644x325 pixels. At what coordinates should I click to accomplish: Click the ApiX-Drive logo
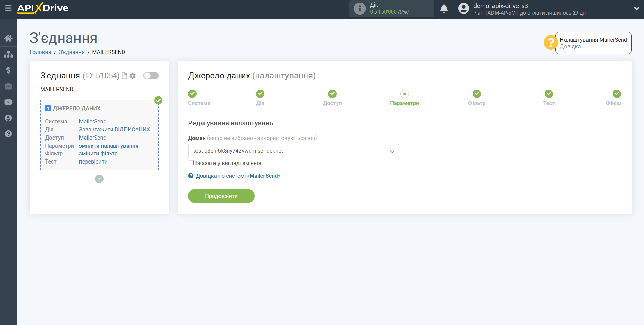tap(43, 8)
